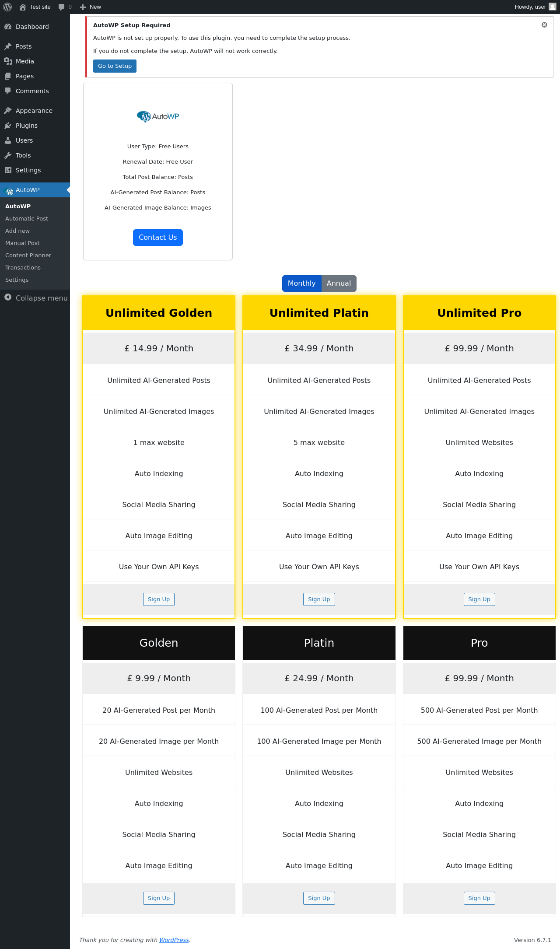This screenshot has height=949, width=560.
Task: Click the Test site name link
Action: tap(40, 7)
